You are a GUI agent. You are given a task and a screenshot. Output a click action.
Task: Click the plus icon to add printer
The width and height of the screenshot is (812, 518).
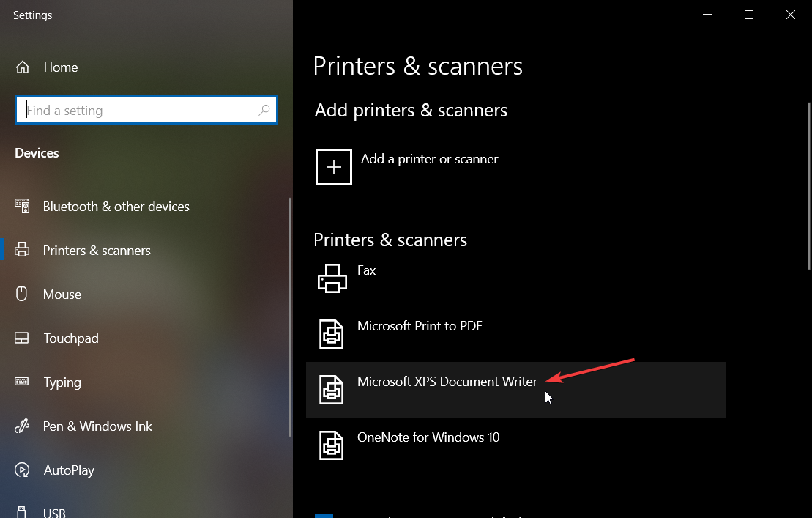point(333,167)
